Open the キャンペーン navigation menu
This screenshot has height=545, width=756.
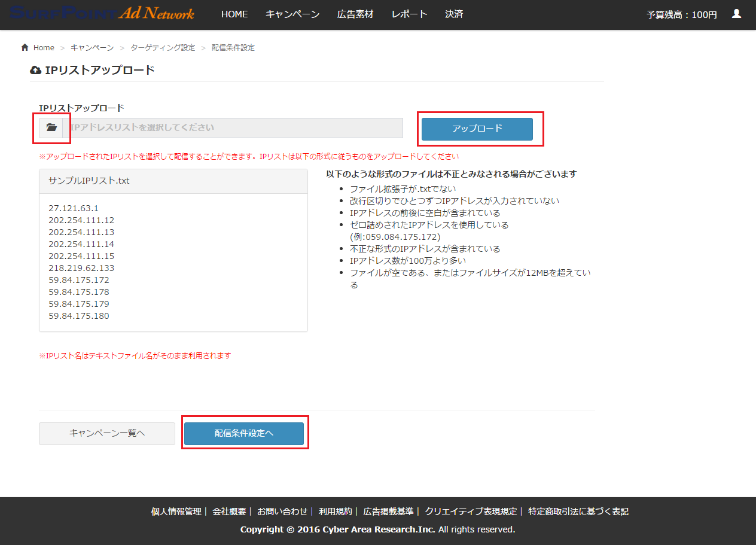coord(292,14)
